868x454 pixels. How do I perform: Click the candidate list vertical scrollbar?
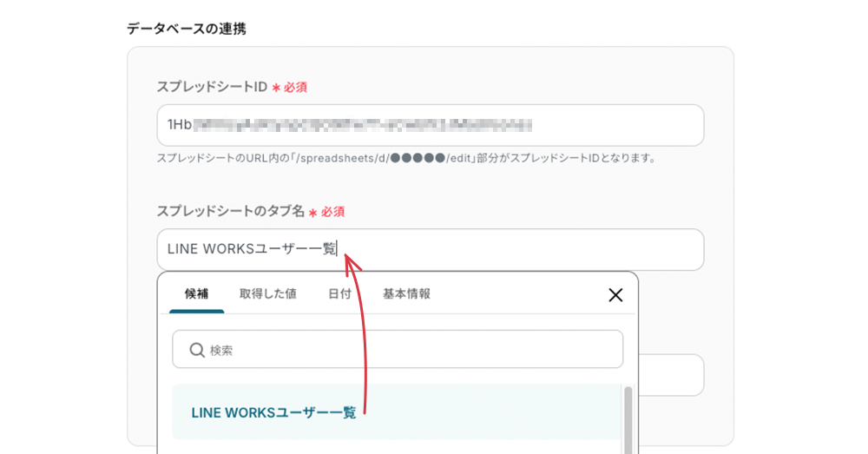(x=628, y=417)
